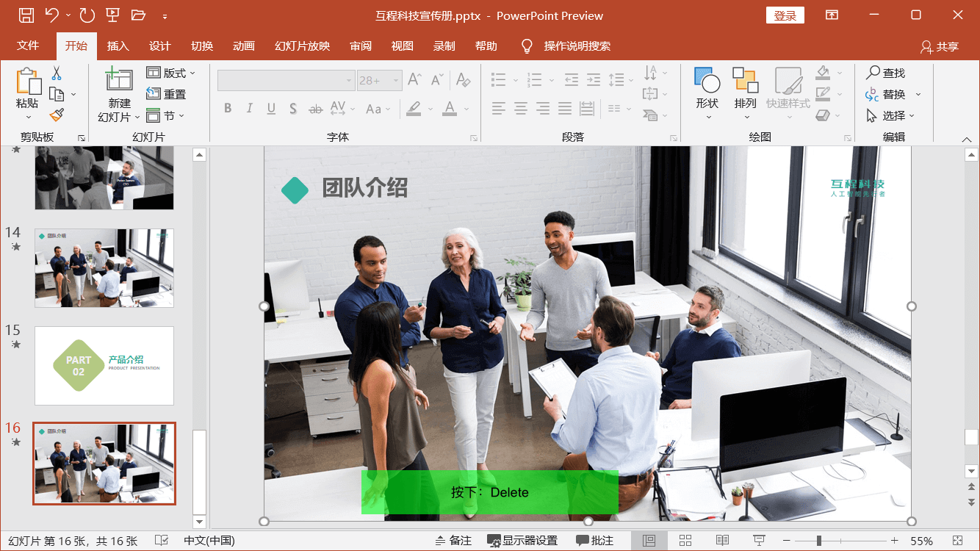Click the 登录 sign-in button

pyautogui.click(x=785, y=15)
